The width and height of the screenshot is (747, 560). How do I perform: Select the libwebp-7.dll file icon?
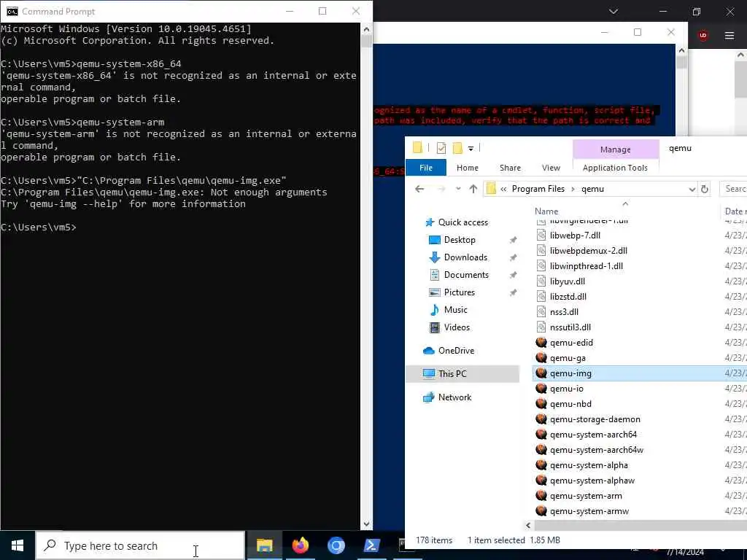pos(541,235)
